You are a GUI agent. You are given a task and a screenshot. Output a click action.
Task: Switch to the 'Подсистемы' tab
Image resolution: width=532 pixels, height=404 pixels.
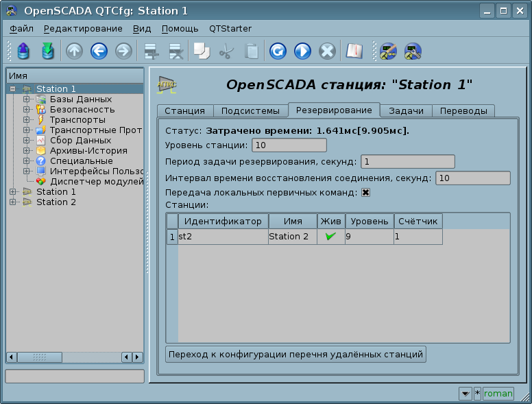point(250,111)
